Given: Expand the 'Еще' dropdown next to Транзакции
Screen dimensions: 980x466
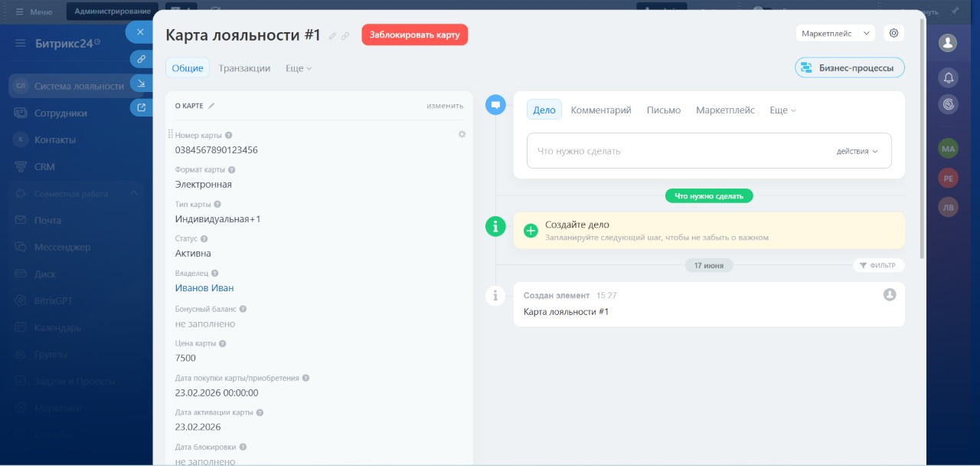Looking at the screenshot, I should tap(299, 68).
